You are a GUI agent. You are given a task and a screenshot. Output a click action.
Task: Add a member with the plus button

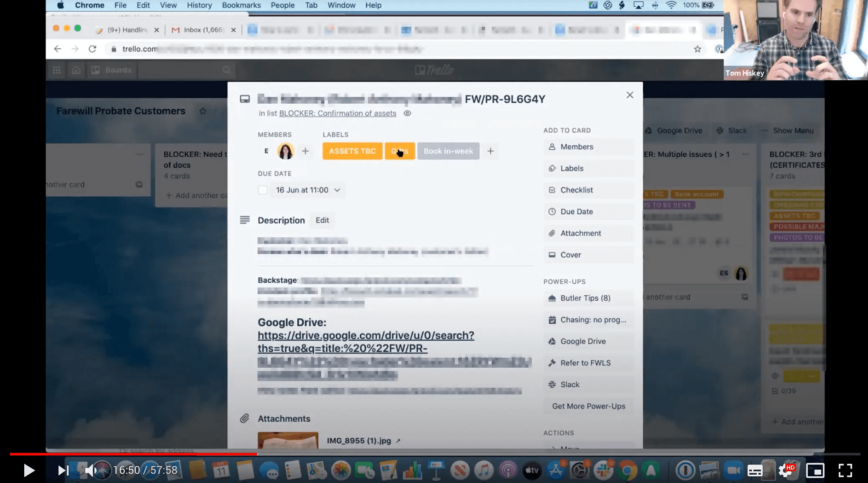(x=305, y=151)
